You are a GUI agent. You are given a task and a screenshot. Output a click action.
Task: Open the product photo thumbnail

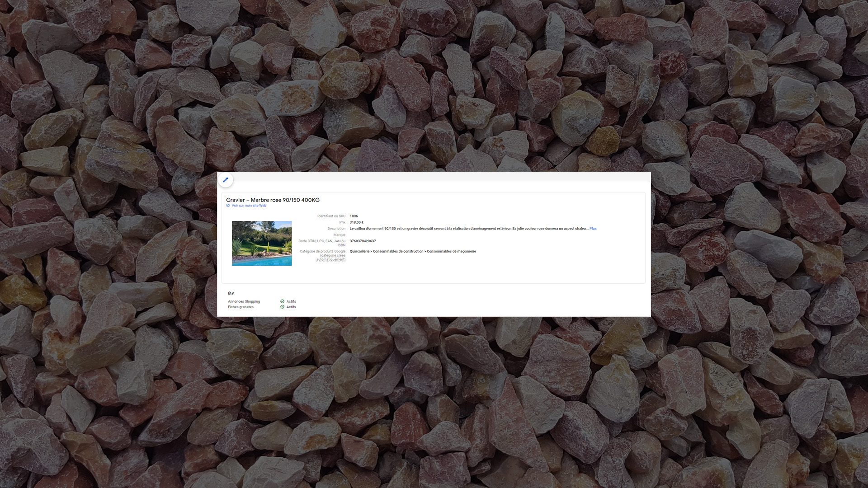coord(262,244)
